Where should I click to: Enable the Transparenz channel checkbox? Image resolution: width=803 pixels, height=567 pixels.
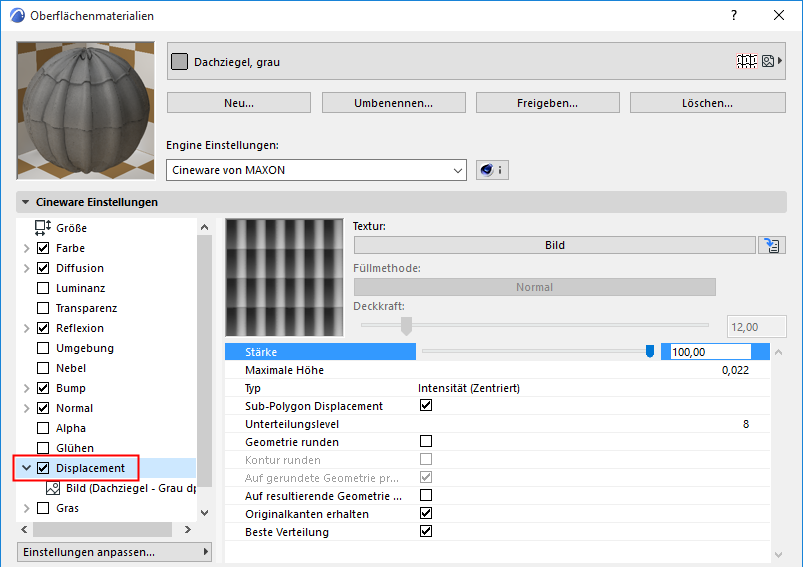pyautogui.click(x=43, y=308)
